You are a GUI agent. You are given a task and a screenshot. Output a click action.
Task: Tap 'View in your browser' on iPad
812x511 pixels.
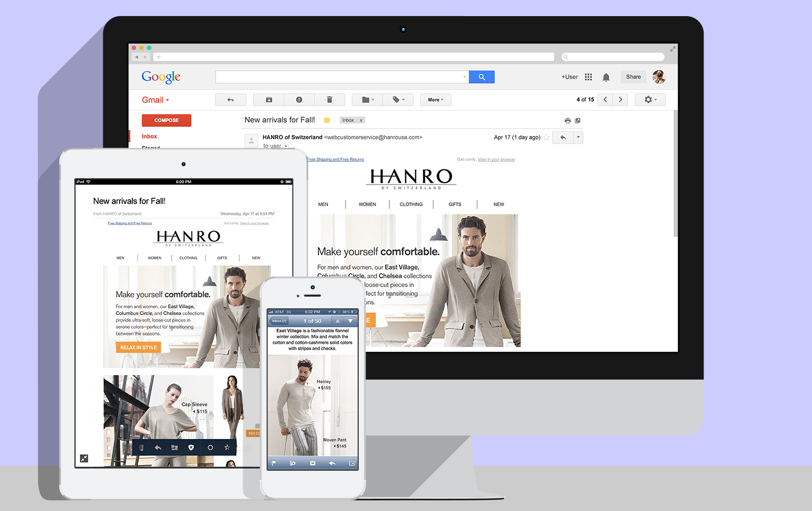tap(254, 223)
